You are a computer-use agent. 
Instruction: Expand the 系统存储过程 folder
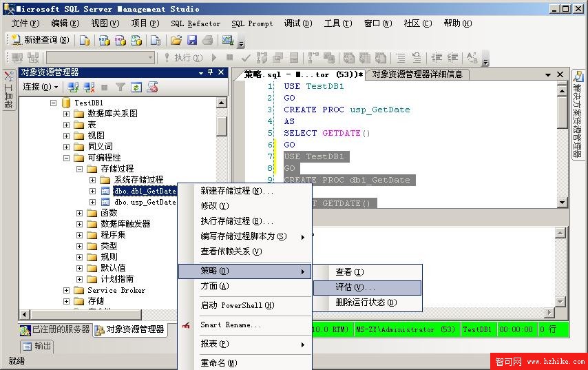[93, 180]
